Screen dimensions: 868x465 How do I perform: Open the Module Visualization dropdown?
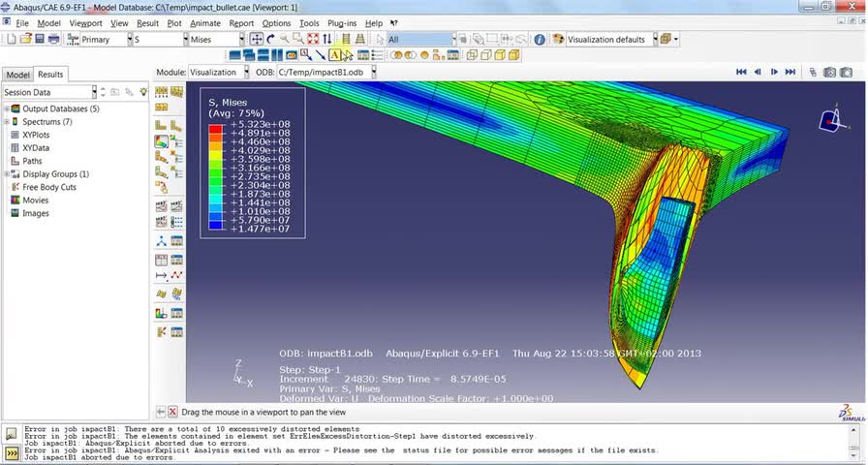[x=246, y=72]
